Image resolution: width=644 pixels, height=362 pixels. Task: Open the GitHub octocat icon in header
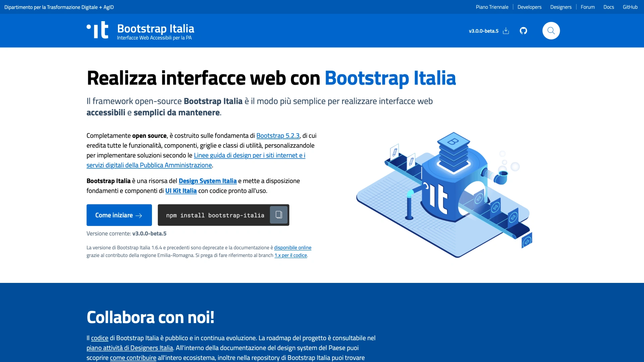(523, 31)
